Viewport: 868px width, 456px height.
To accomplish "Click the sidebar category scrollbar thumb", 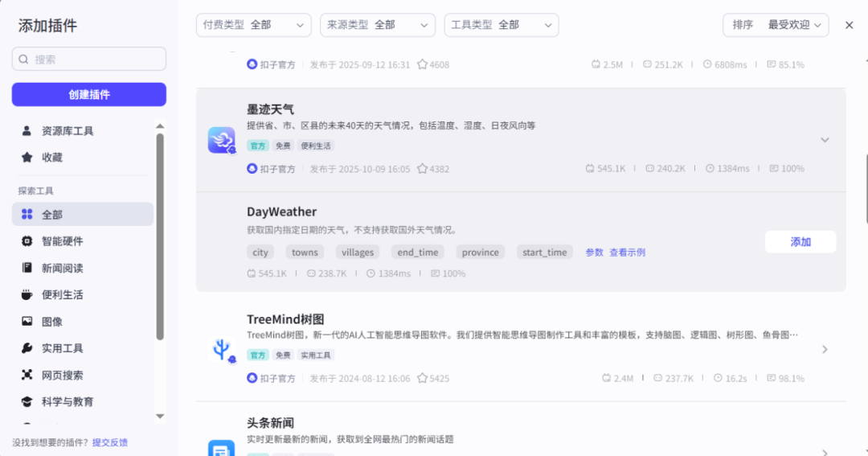I will point(160,236).
